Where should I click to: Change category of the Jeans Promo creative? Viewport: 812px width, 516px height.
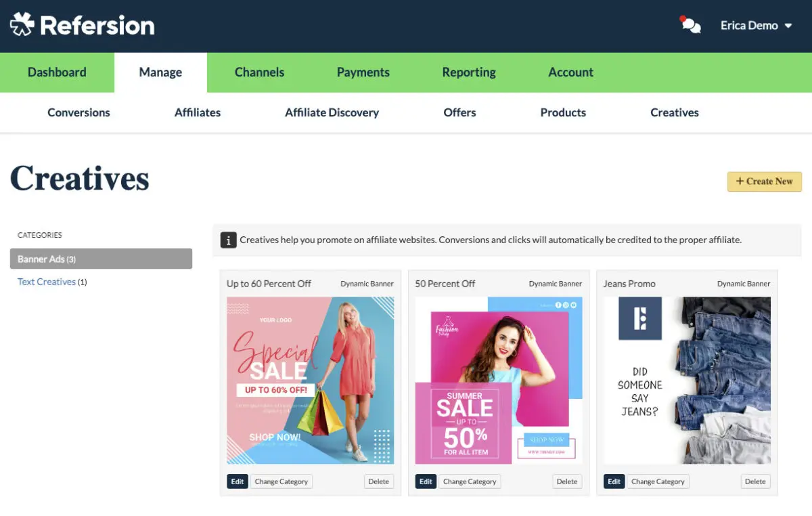point(658,481)
